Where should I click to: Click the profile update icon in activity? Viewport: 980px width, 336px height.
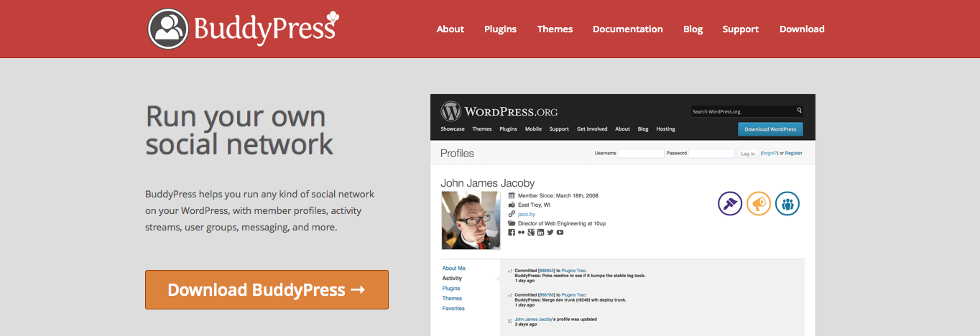tap(510, 319)
